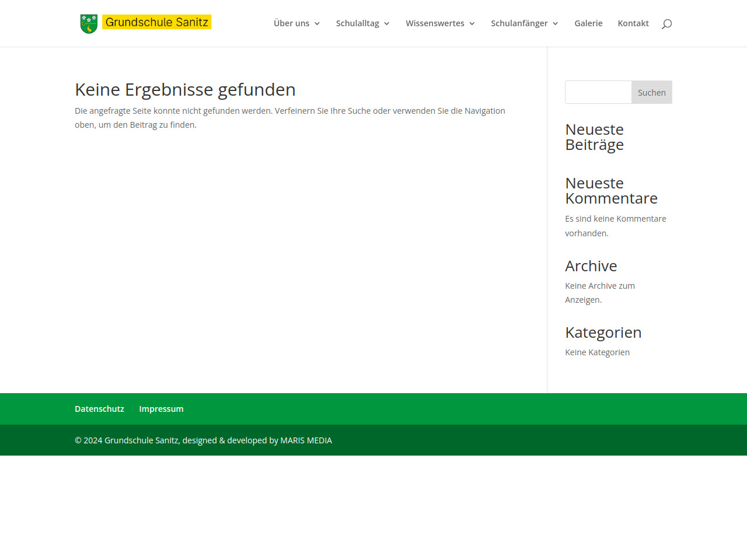Go to the Galerie page

588,23
